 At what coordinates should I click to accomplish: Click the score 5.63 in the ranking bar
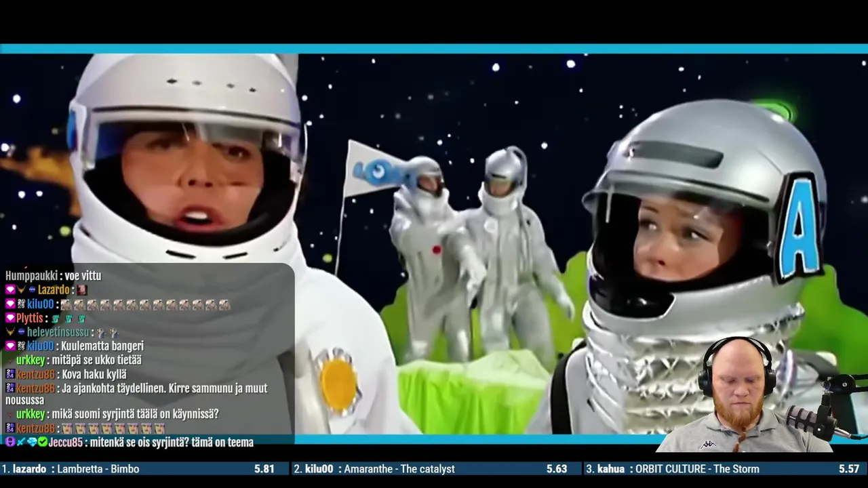557,469
